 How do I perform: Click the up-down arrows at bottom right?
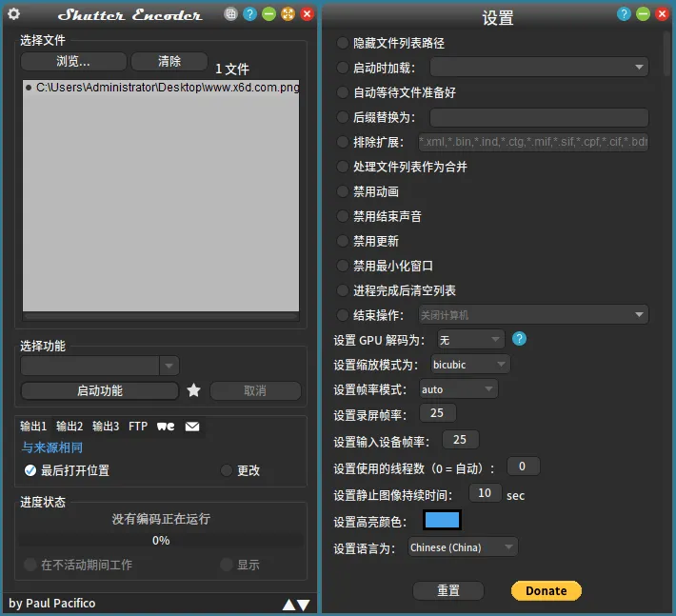(296, 604)
